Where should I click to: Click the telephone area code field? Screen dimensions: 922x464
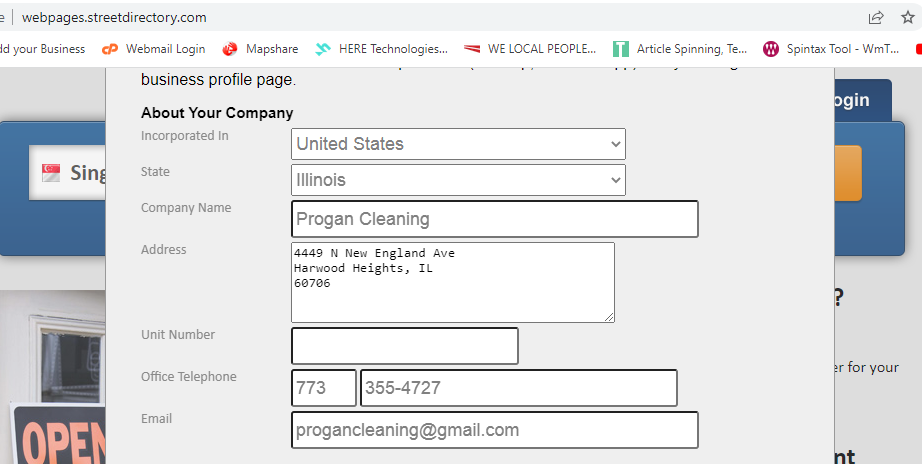[323, 388]
